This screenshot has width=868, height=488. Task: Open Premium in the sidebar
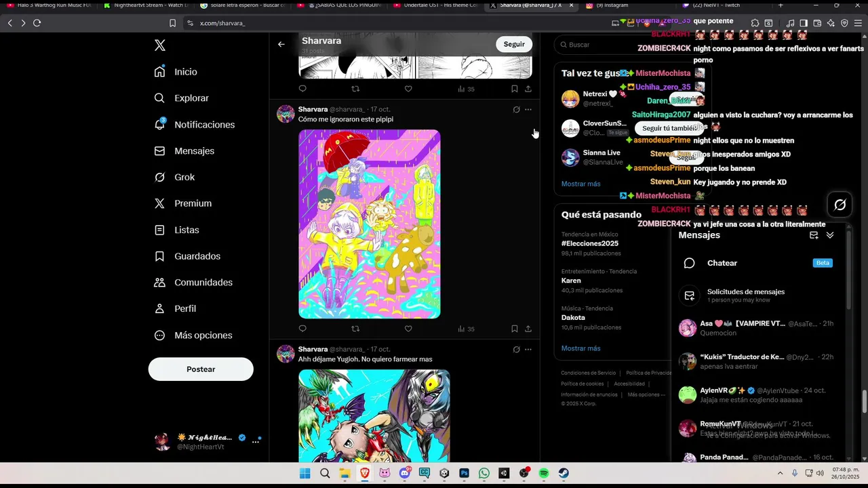point(182,203)
